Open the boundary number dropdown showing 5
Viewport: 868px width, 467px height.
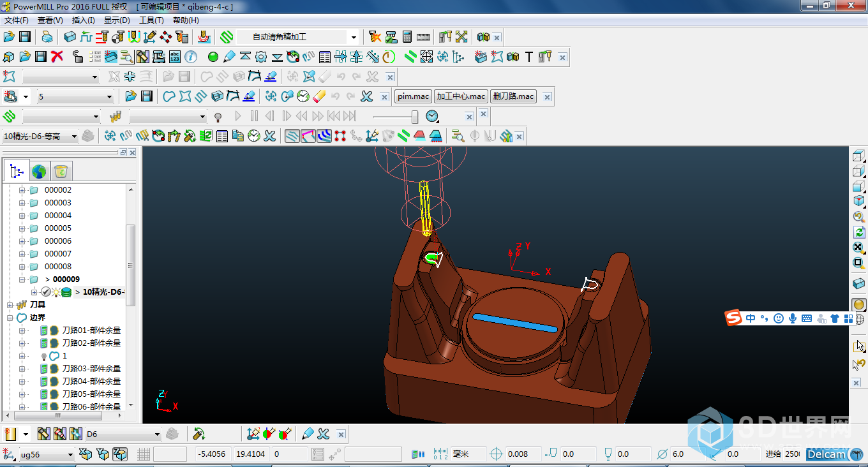109,98
